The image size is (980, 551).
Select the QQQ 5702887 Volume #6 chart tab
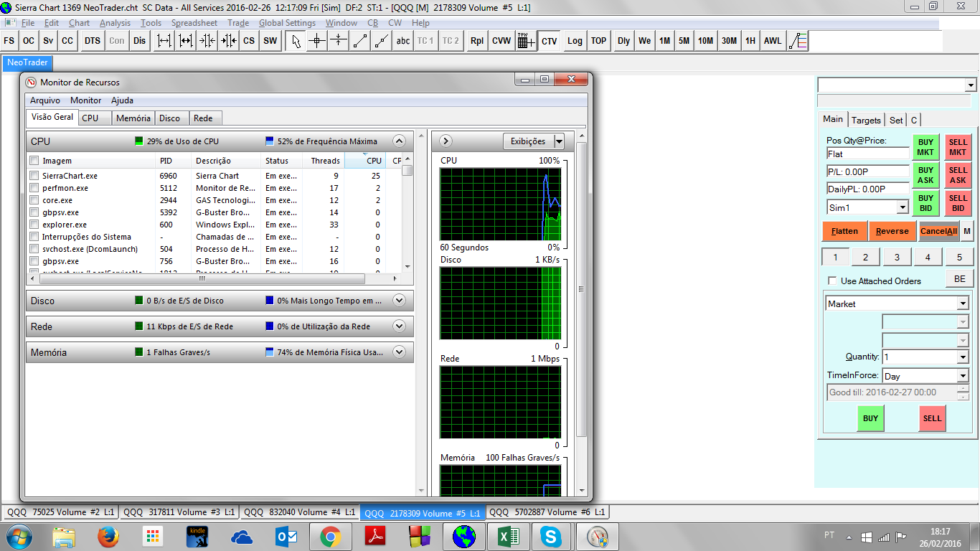(x=547, y=512)
